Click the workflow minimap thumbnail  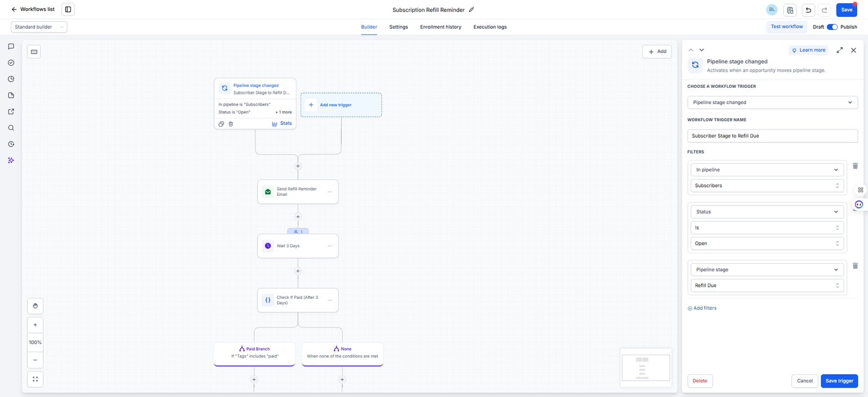coord(646,368)
